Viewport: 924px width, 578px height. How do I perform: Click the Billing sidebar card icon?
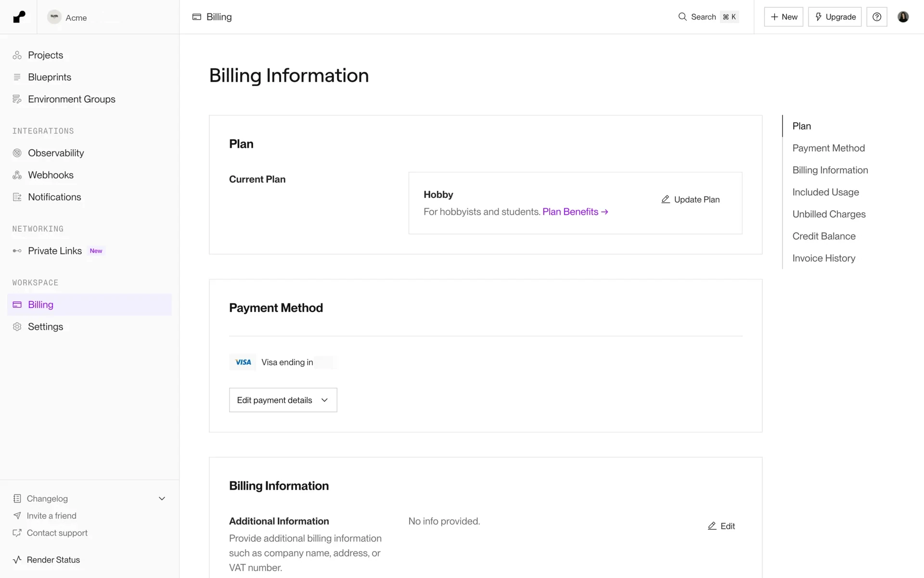(x=17, y=304)
